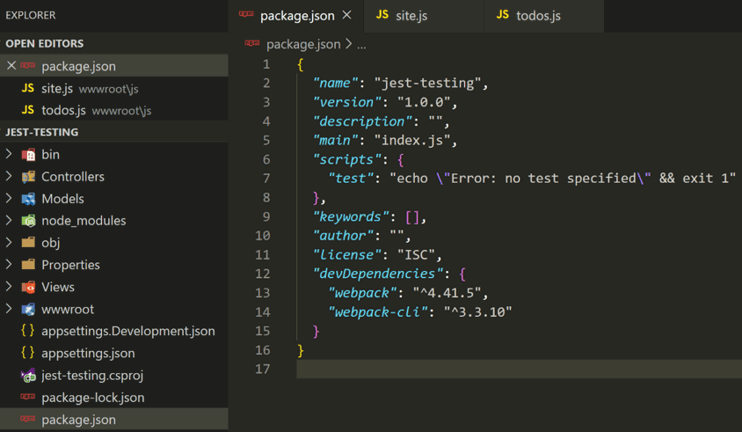The height and width of the screenshot is (432, 742).
Task: Click the Views folder icon
Action: tap(28, 287)
